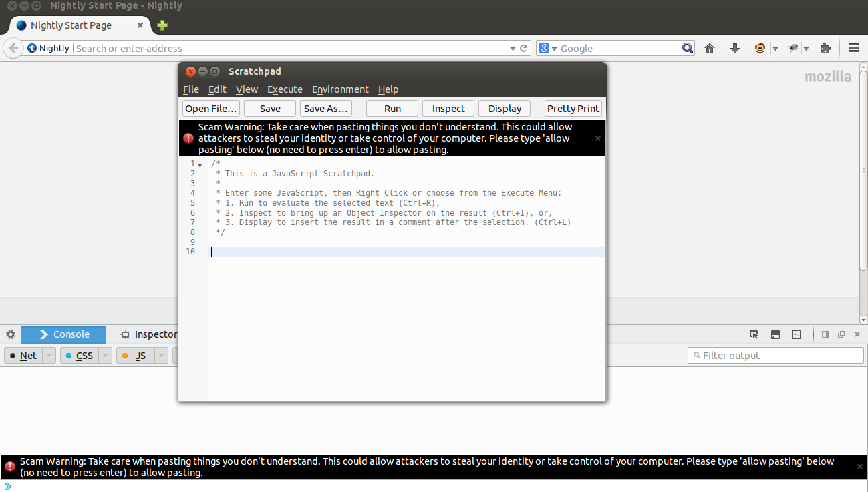868x492 pixels.
Task: Click line 10 in the Scratchpad editor
Action: [407, 252]
